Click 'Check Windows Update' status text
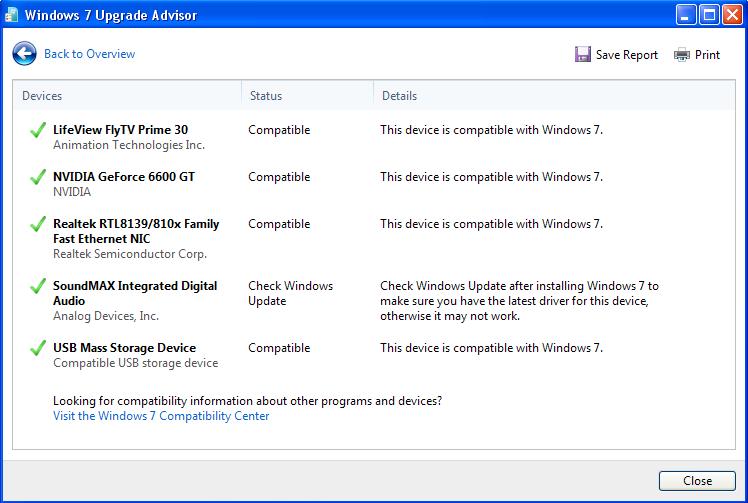 291,293
